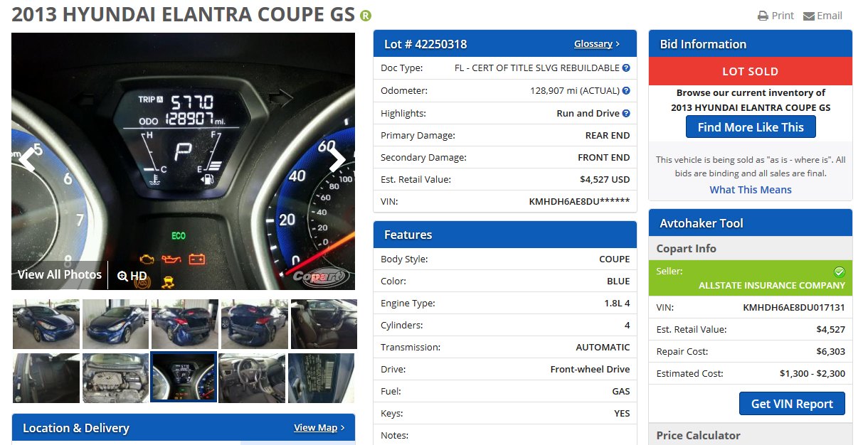Screen dimensions: 868x445
Task: Select highlighted instrument cluster thumbnail
Action: [x=184, y=377]
